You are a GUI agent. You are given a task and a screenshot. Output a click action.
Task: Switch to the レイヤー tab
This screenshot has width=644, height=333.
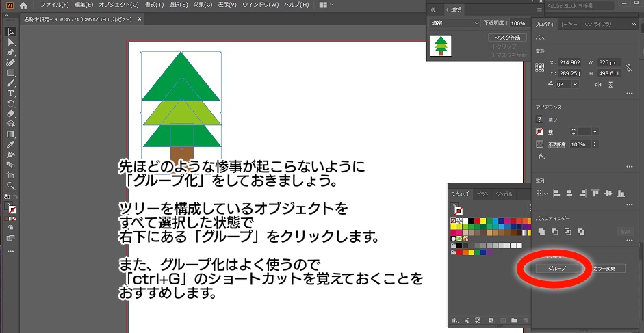pos(569,24)
